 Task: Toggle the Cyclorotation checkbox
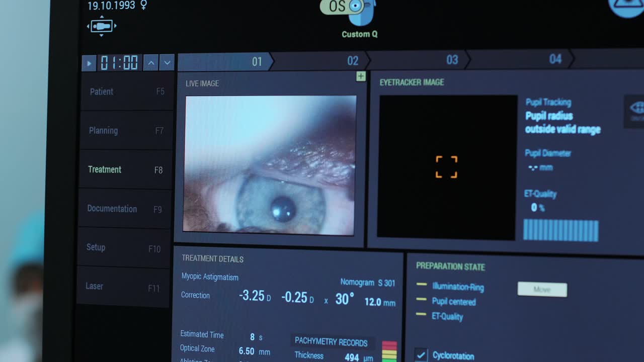pyautogui.click(x=422, y=353)
